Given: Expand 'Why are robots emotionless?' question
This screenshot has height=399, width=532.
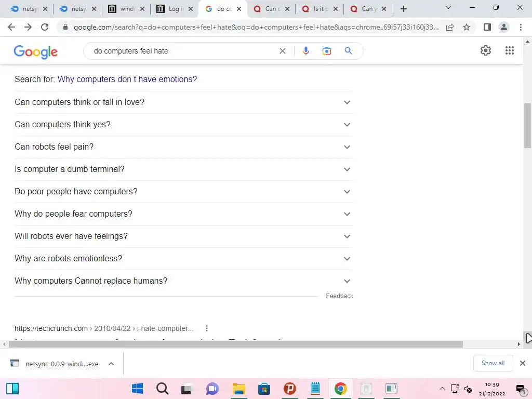Looking at the screenshot, I should (184, 259).
